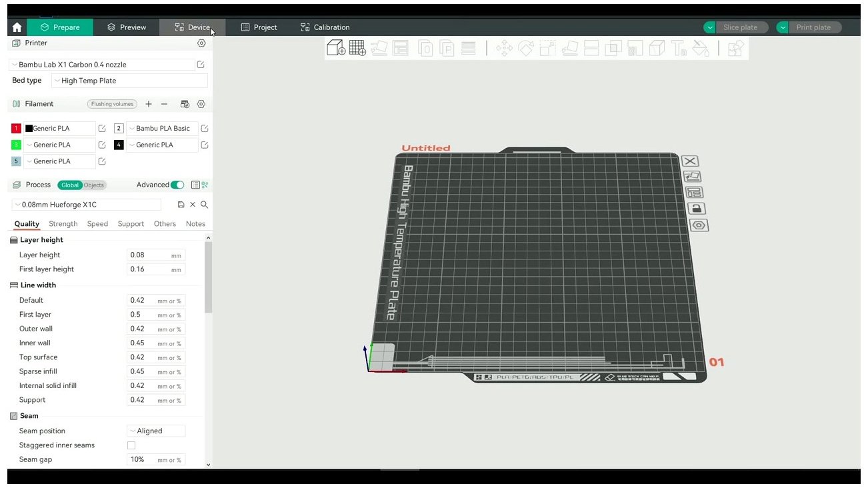Click the plate remove-all X icon
868x488 pixels.
coord(690,161)
